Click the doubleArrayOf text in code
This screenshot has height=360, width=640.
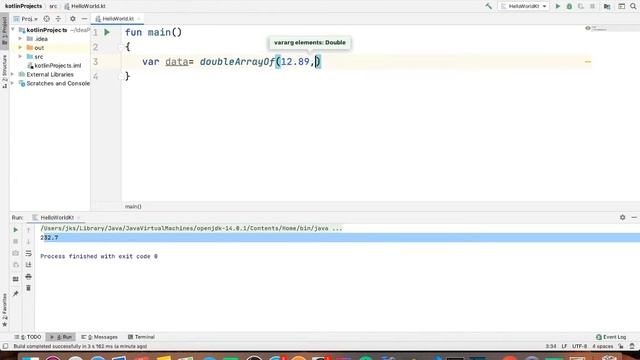pyautogui.click(x=237, y=62)
